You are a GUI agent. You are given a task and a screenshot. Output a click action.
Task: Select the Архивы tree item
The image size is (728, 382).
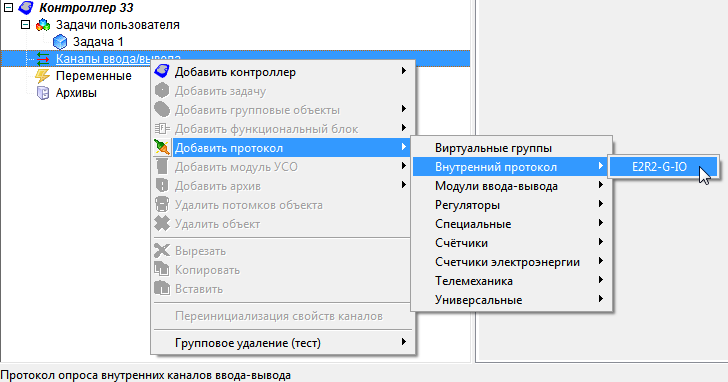tap(76, 93)
